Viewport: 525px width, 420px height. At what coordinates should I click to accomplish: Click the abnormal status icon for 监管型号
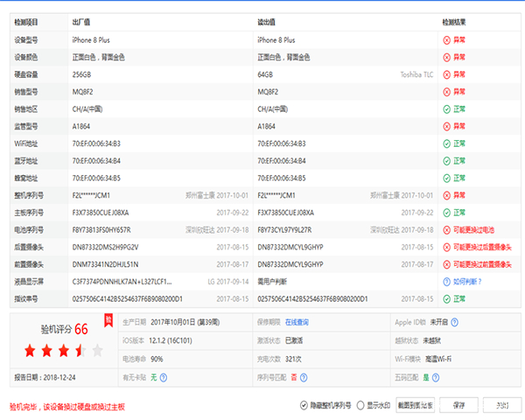coord(446,126)
